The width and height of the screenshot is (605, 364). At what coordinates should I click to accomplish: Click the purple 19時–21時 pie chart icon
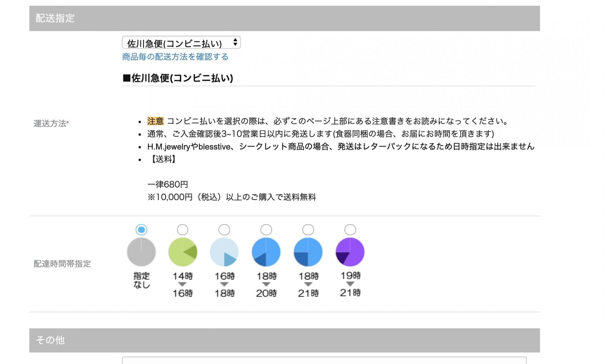[350, 252]
